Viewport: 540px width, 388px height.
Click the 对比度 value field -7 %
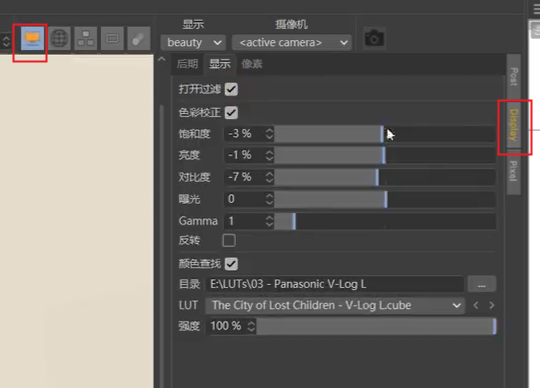click(245, 177)
